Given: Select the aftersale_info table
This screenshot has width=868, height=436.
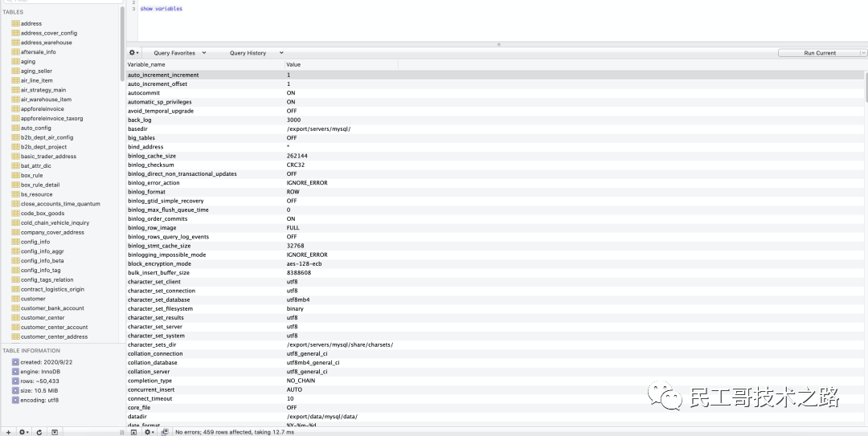Looking at the screenshot, I should (x=39, y=52).
